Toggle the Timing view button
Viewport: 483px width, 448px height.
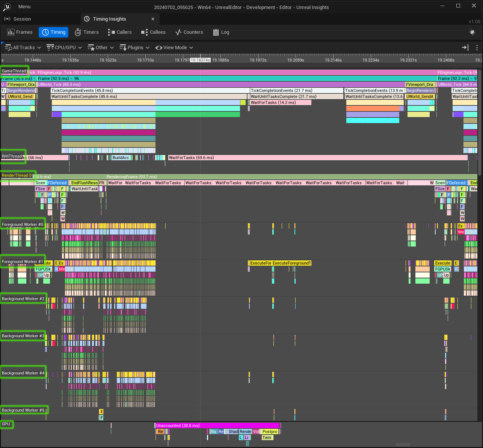coord(54,32)
